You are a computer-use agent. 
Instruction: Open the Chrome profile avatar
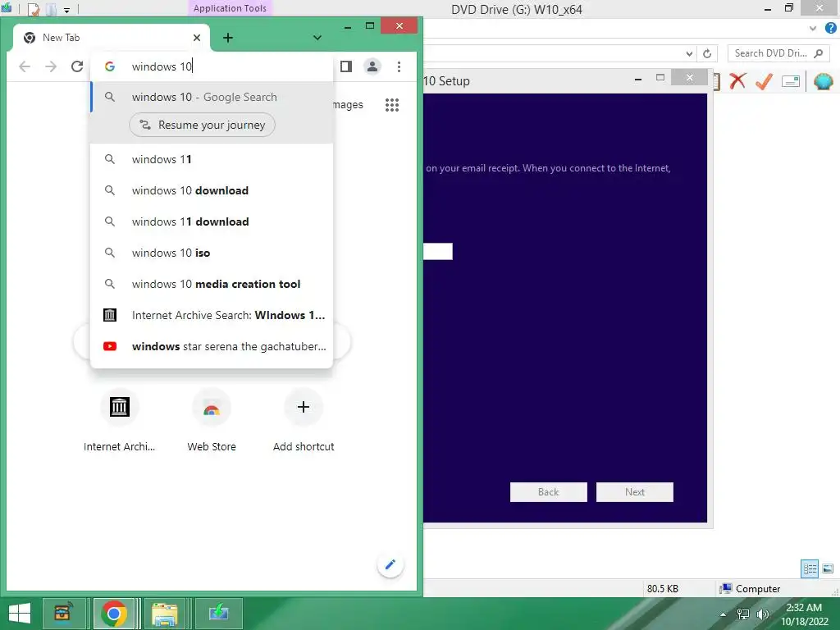372,66
